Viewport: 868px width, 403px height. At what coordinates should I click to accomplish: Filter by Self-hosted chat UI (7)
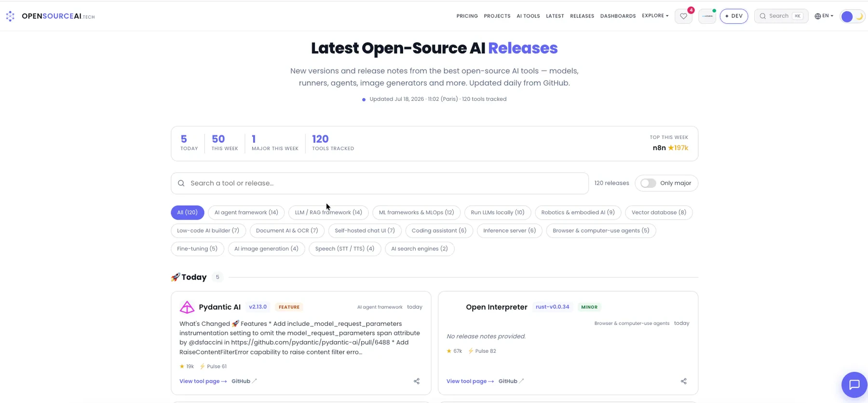click(x=365, y=231)
